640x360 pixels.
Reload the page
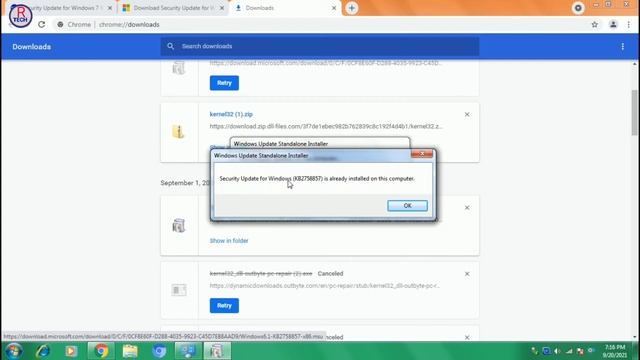pyautogui.click(x=42, y=25)
